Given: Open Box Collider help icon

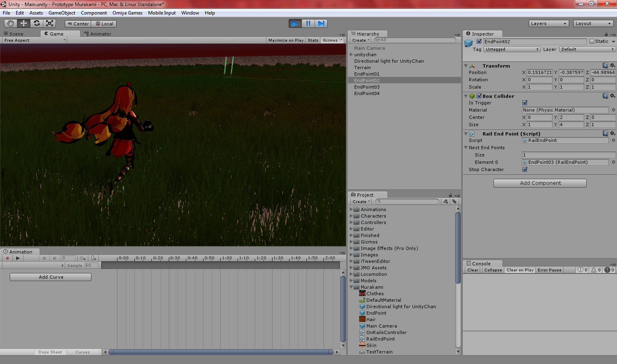Looking at the screenshot, I should tap(605, 96).
